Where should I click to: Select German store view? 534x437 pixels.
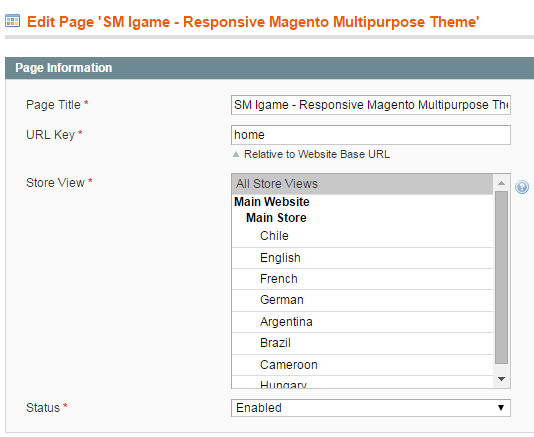362,300
